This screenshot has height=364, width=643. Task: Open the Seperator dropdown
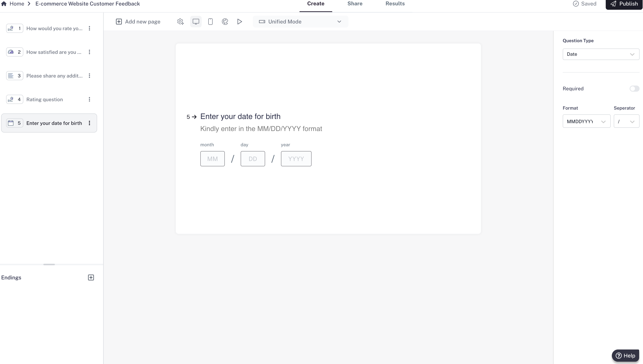coord(626,121)
